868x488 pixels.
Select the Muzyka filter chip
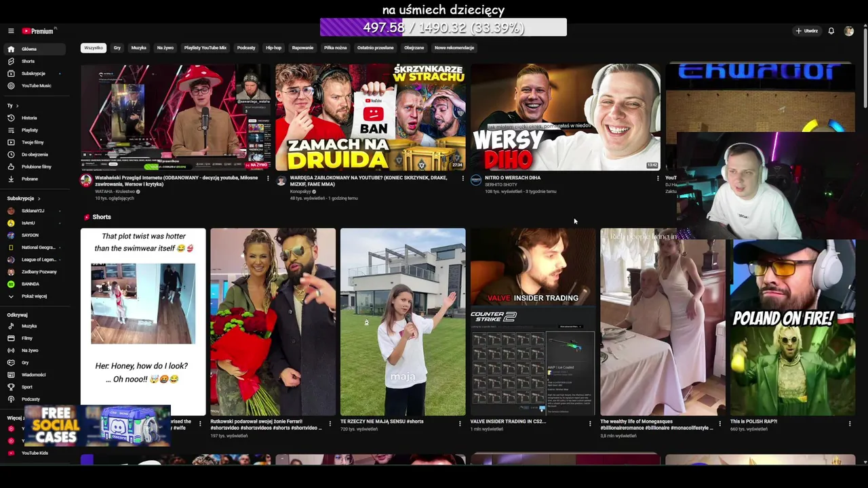(139, 48)
